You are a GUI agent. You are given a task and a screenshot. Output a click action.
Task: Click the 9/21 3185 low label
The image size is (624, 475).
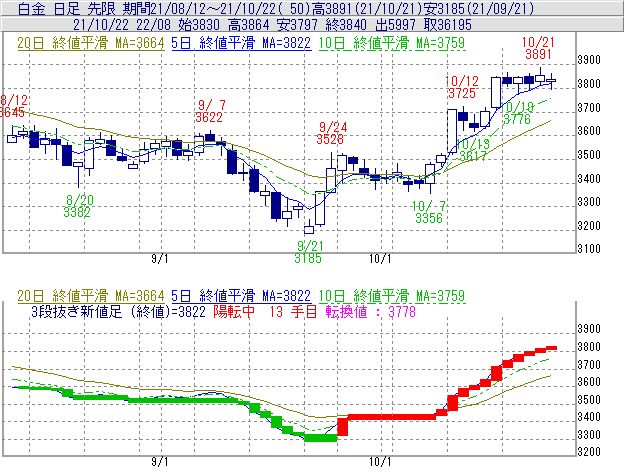point(309,252)
